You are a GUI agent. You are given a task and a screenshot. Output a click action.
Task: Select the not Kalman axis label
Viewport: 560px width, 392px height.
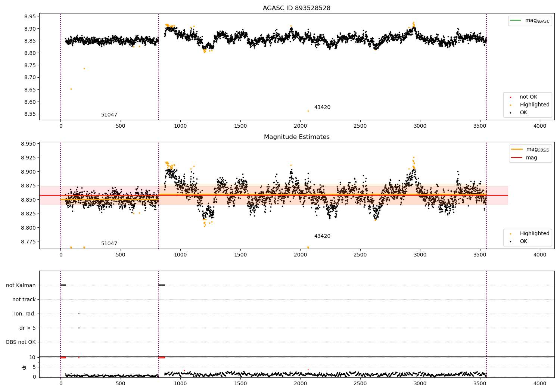pos(21,286)
